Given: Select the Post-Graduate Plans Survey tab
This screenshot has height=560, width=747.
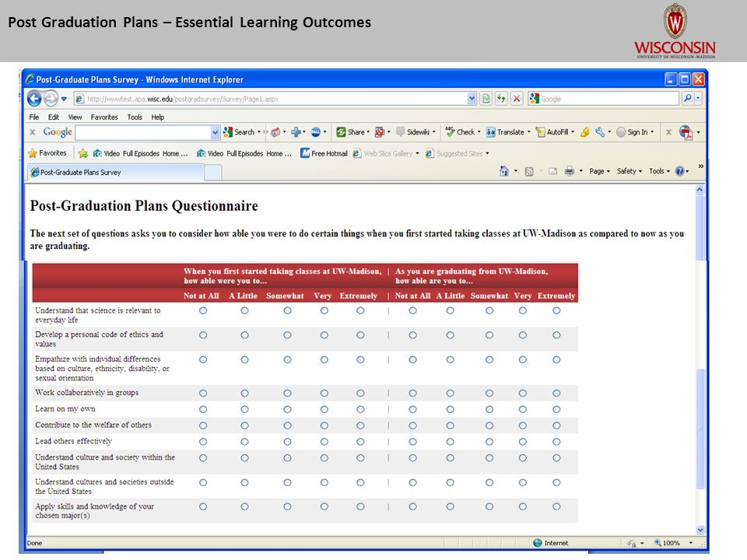Looking at the screenshot, I should click(x=116, y=173).
